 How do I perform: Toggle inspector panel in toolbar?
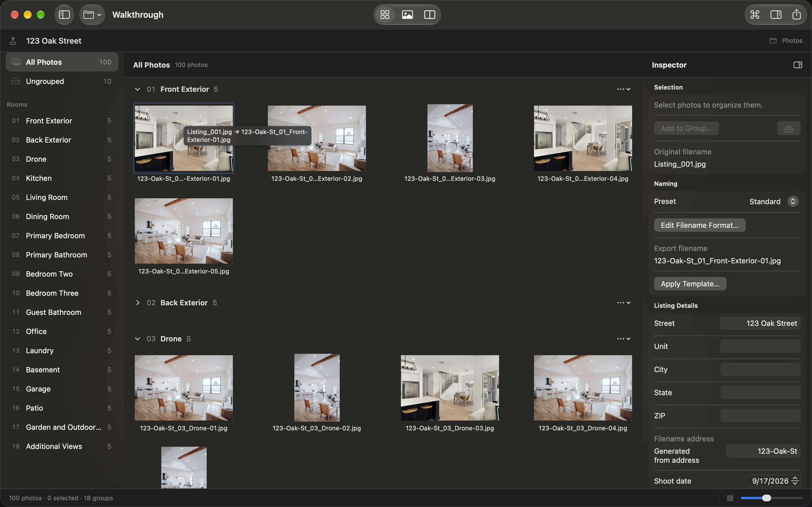776,15
